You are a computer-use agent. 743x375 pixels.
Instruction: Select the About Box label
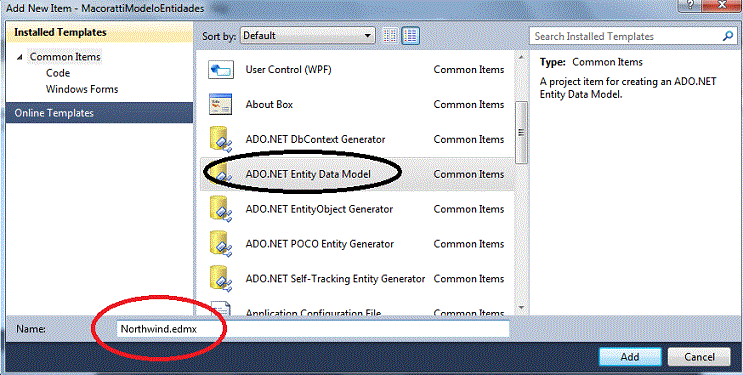click(x=269, y=104)
